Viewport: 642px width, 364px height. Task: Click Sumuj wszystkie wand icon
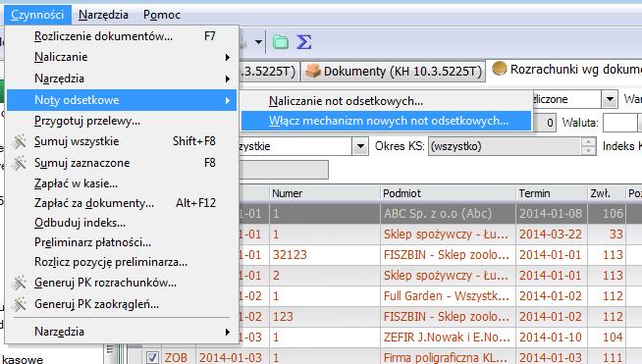(19, 141)
